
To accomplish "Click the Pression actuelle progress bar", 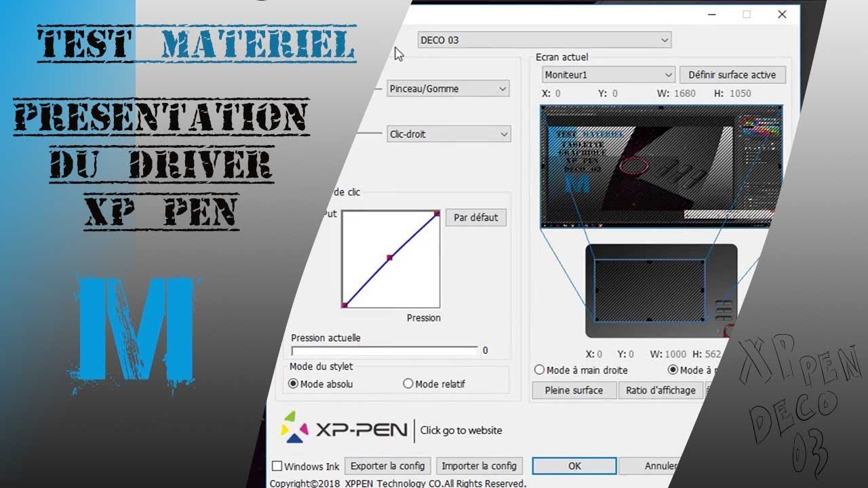I will point(384,350).
